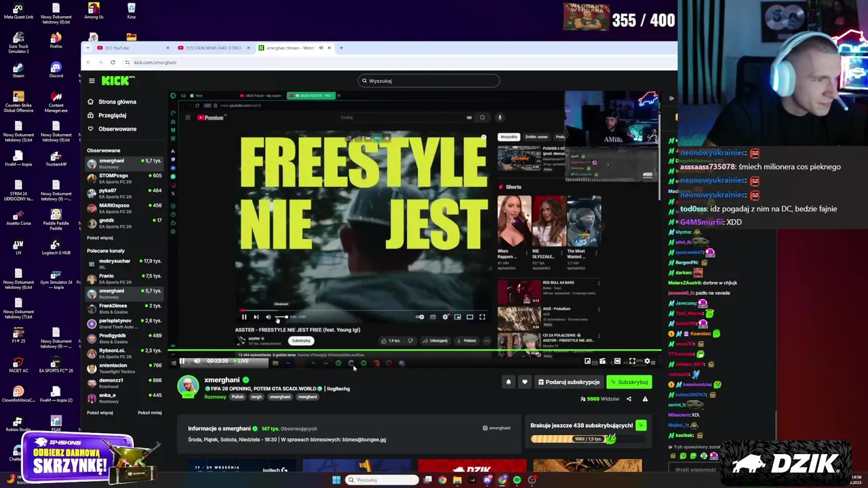Viewport: 868px width, 488px height.
Task: Open STOMPcsgo channel from sidebar
Action: coord(124,178)
